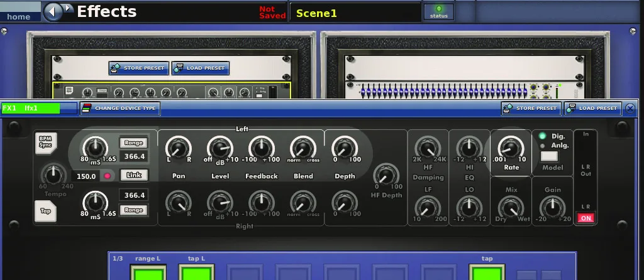Click the lower delay time mS knob
Screen dimensions: 644x280
96,203
